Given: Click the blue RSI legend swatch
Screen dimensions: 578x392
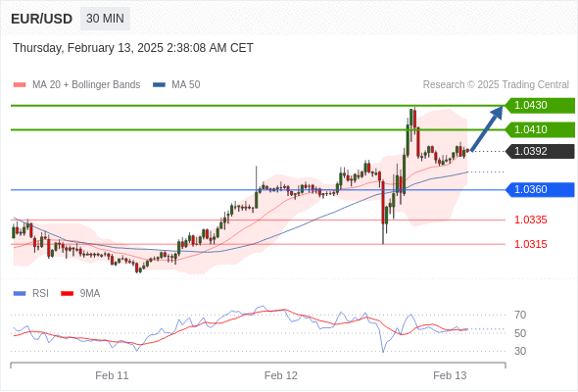Looking at the screenshot, I should point(20,294).
